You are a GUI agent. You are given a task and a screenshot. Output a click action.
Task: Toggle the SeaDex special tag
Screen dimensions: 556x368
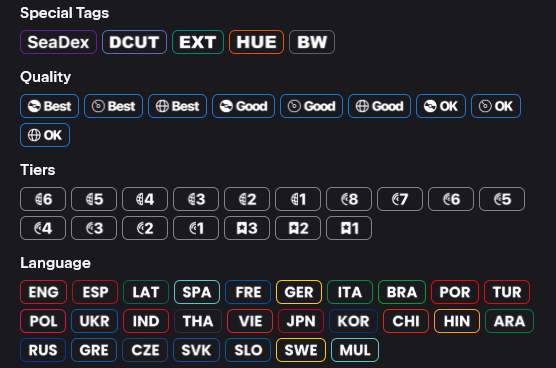pos(59,42)
